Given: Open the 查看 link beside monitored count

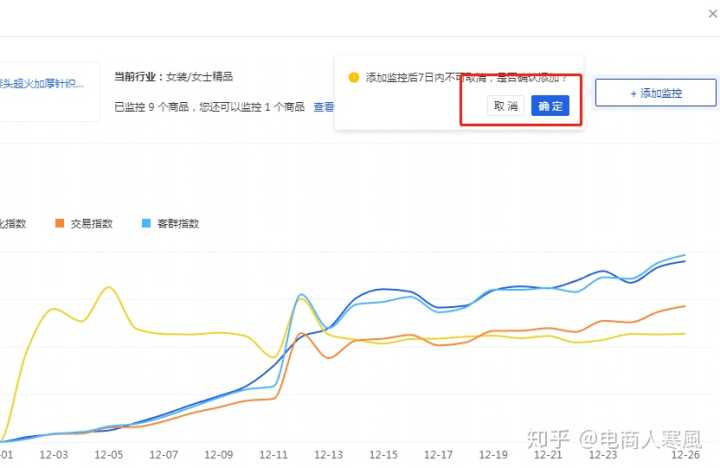Looking at the screenshot, I should (x=324, y=106).
